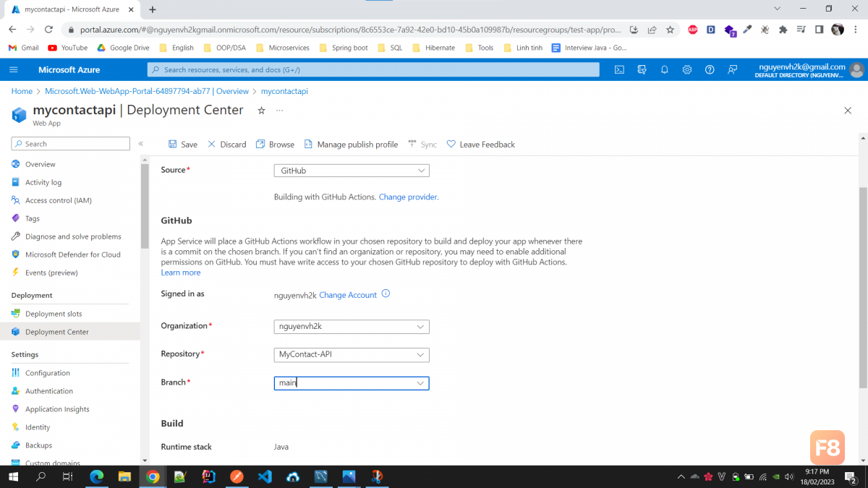This screenshot has width=868, height=488.
Task: Open Chrome extensions puzzle icon
Action: click(783, 30)
